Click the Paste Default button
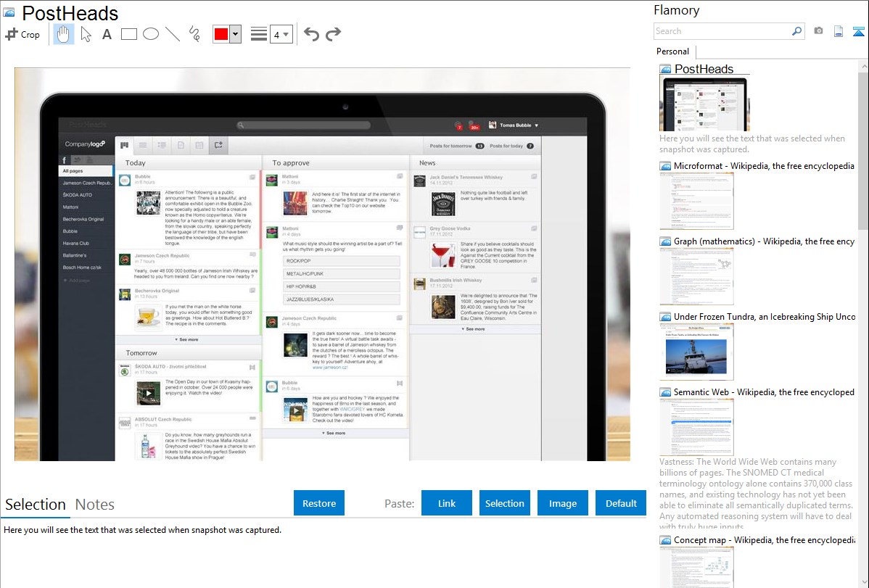869x588 pixels. 621,503
